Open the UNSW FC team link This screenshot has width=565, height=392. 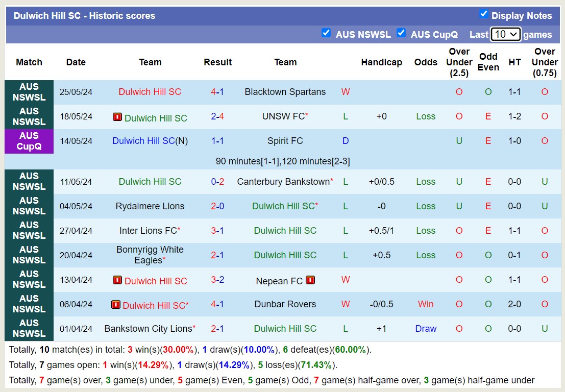coord(283,116)
